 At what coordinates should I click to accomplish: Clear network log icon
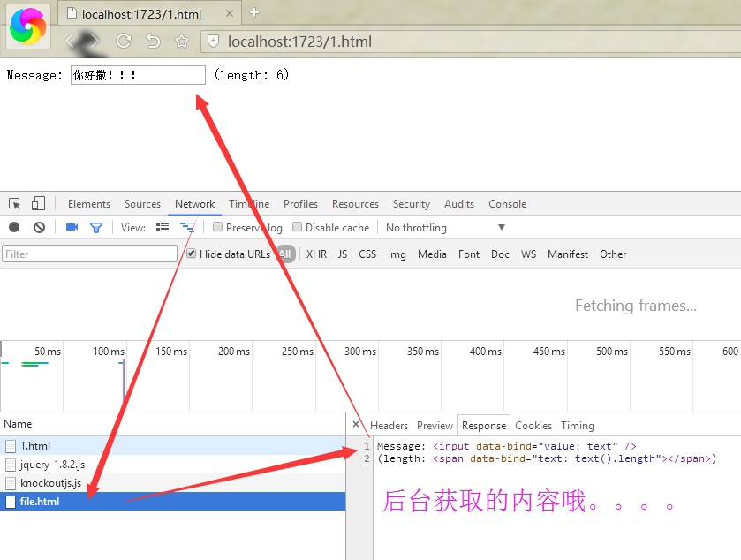coord(39,227)
